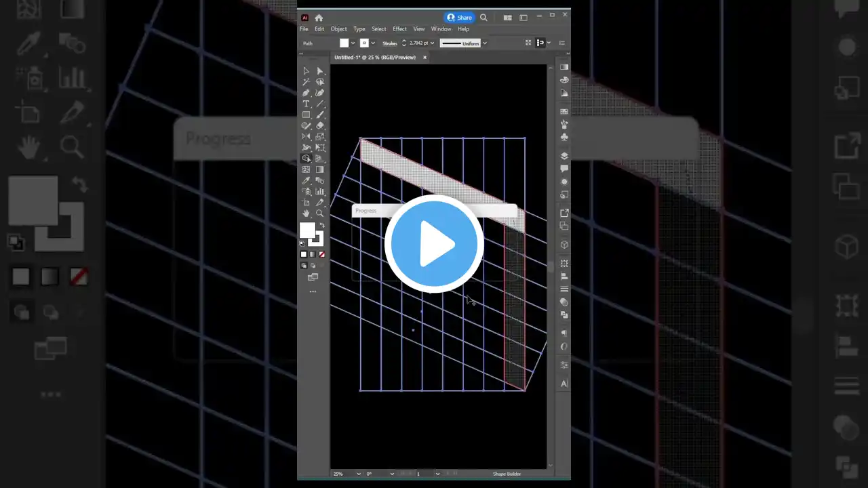This screenshot has width=868, height=488.
Task: Select the Artboard tool
Action: click(306, 202)
